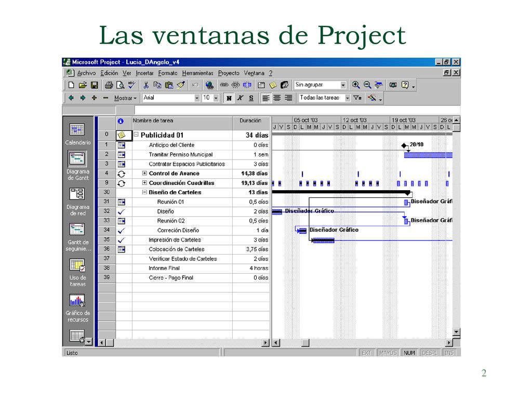The height and width of the screenshot is (399, 532).
Task: Insert hyperlink globe icon
Action: [x=210, y=85]
